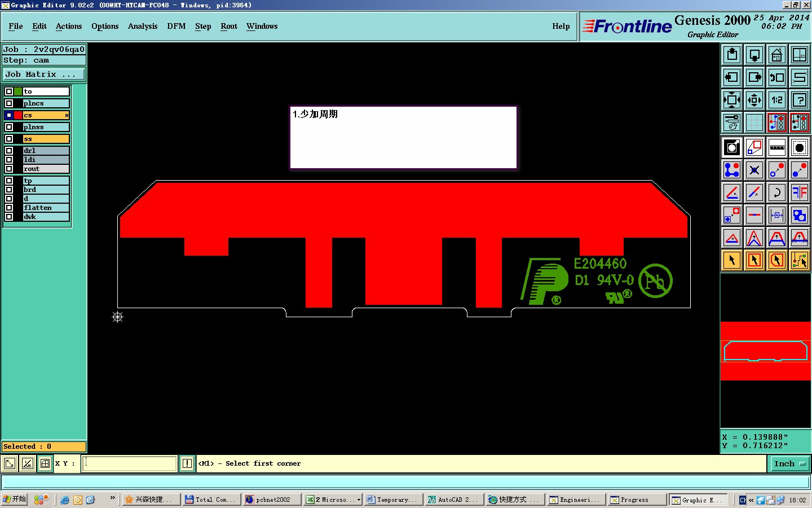Toggle the 'brd' layer display checkbox

click(x=9, y=190)
